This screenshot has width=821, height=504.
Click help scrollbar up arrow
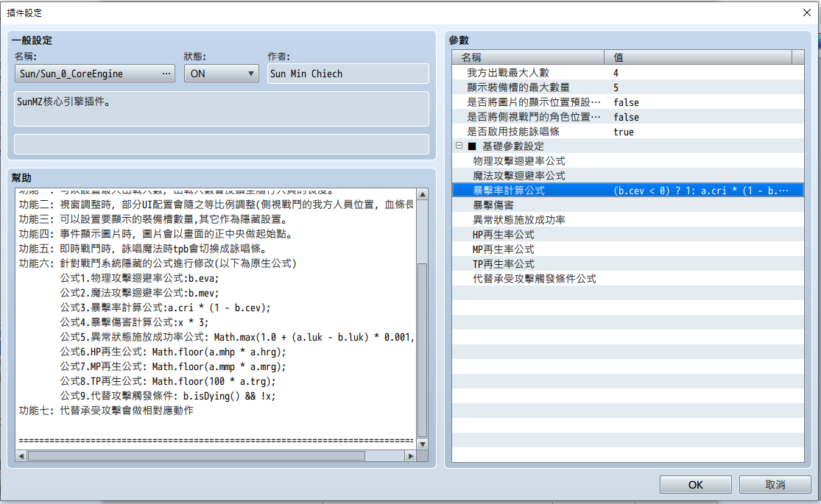tap(423, 194)
